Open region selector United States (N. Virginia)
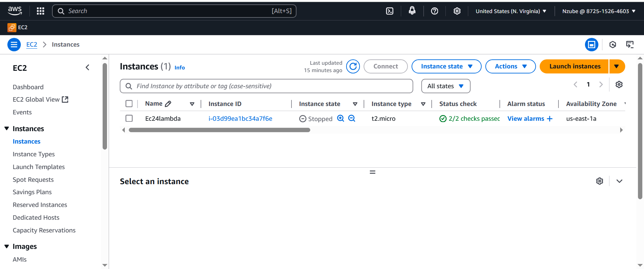Screen dimensions: 644x269 coord(511,11)
